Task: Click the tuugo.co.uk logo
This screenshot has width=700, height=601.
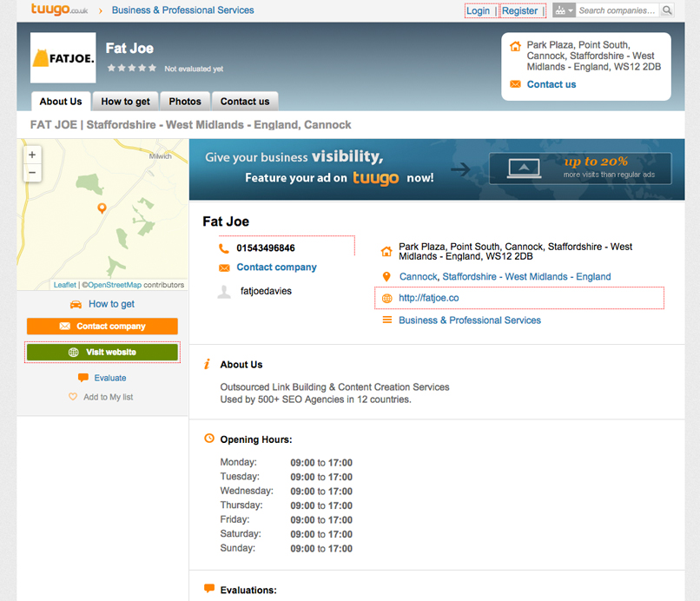Action: 59,10
